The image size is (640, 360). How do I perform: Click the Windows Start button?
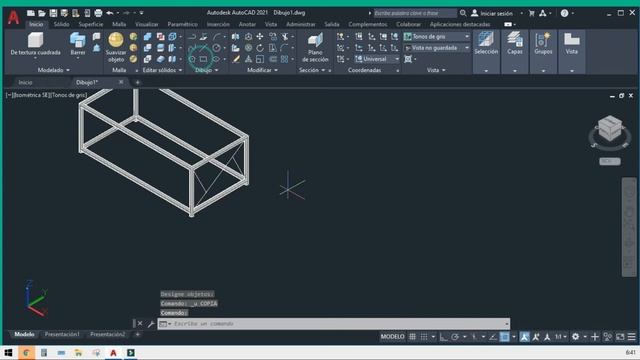(8, 352)
